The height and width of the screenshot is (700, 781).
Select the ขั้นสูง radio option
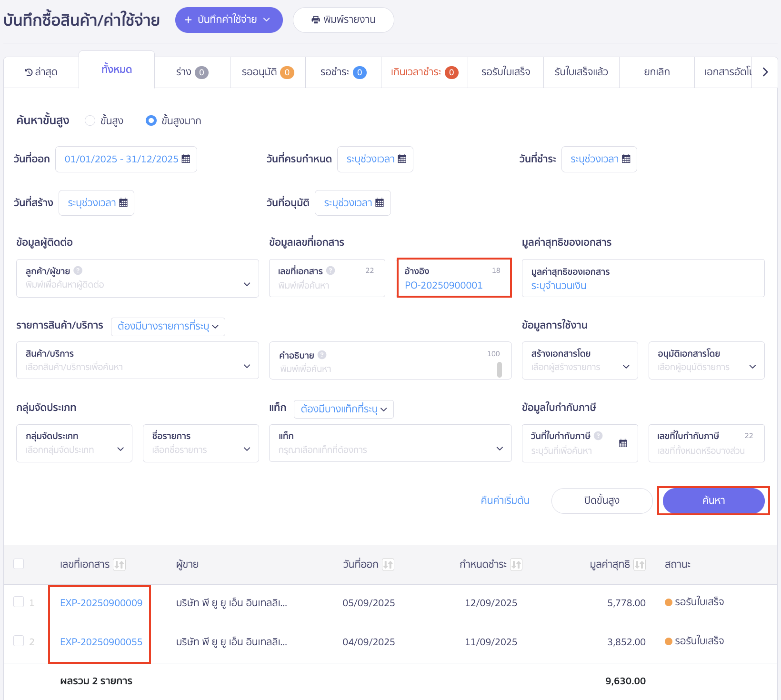(90, 121)
